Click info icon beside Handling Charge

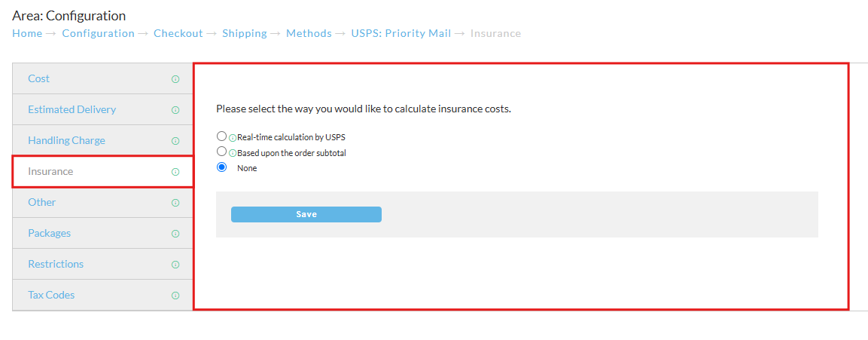coord(175,141)
